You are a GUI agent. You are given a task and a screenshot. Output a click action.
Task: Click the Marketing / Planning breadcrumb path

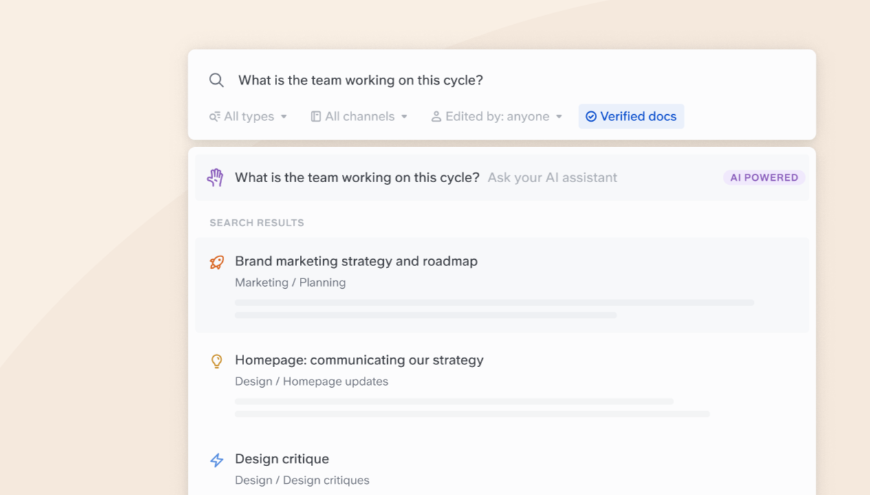click(290, 283)
